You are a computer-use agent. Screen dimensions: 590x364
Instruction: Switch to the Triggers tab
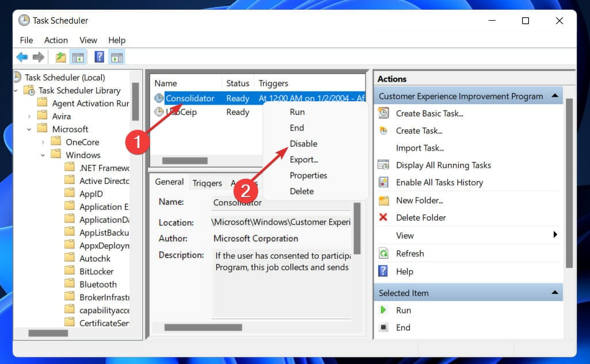(207, 183)
